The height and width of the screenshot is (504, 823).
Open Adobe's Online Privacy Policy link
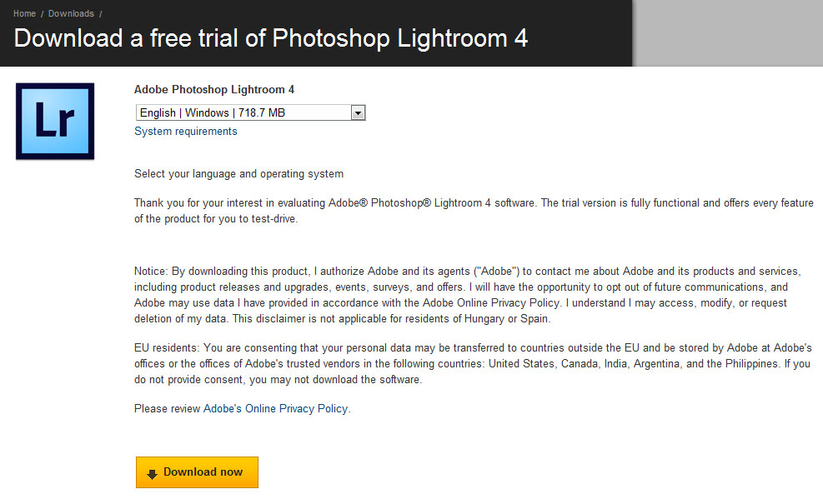pyautogui.click(x=275, y=408)
